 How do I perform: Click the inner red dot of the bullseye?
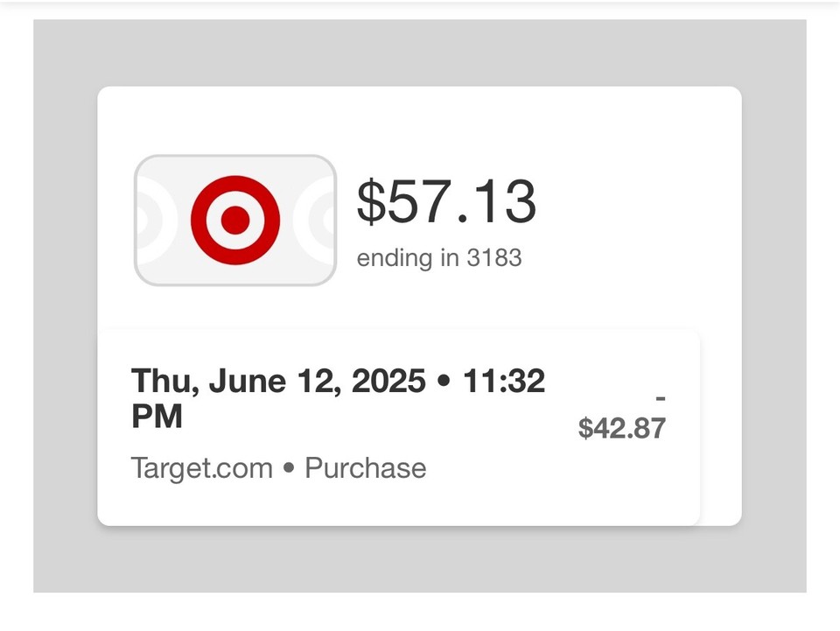[x=234, y=219]
